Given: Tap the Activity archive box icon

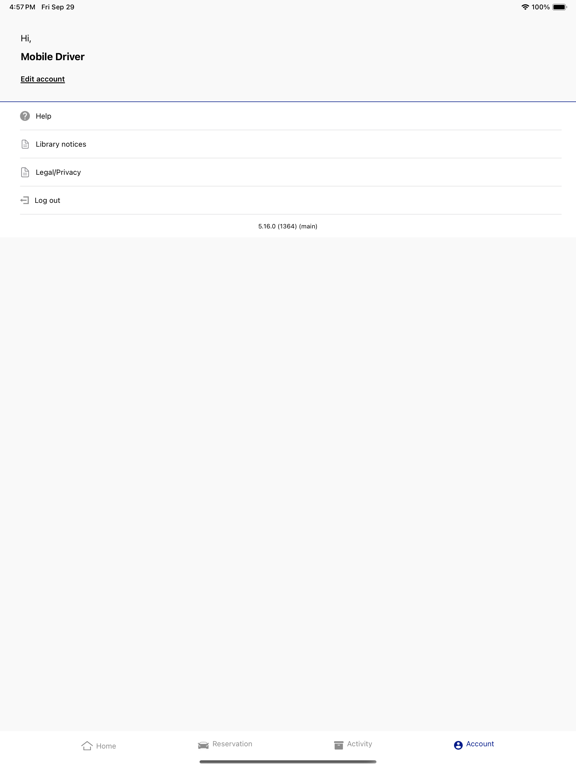Looking at the screenshot, I should 338,745.
